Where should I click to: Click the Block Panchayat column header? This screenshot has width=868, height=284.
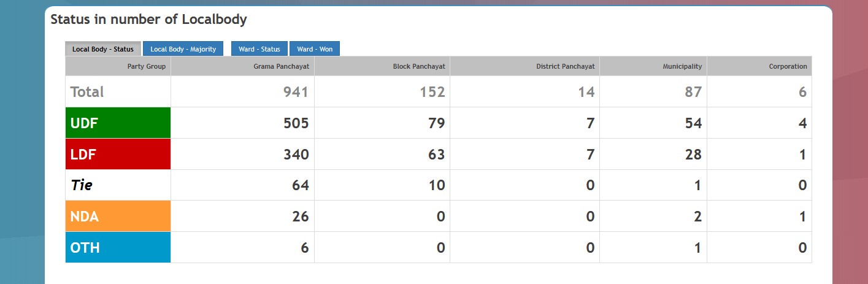pos(419,66)
